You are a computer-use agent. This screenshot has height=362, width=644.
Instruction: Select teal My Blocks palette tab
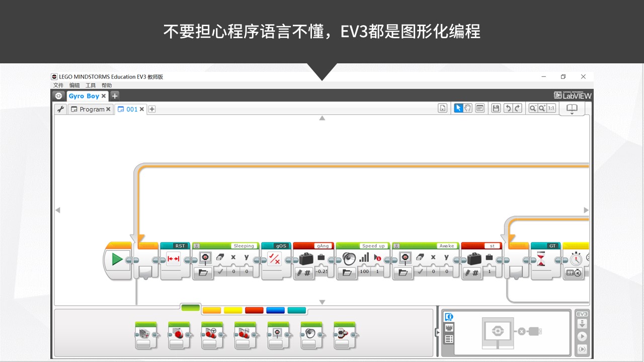(297, 310)
